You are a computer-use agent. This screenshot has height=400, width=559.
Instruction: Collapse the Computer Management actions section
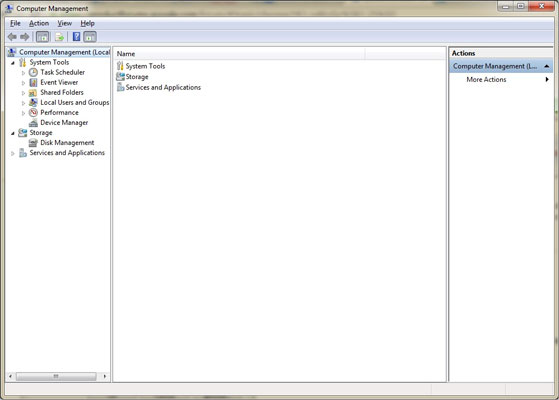pyautogui.click(x=547, y=66)
